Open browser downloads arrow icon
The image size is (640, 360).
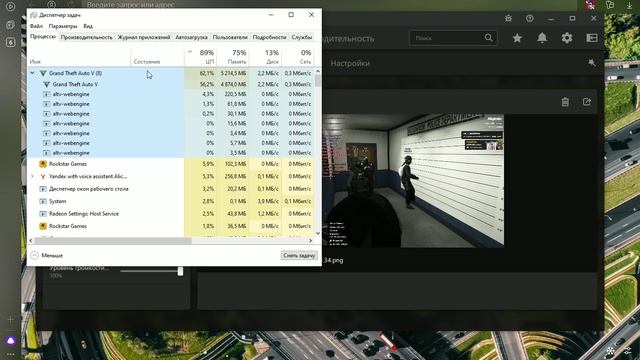(x=630, y=5)
